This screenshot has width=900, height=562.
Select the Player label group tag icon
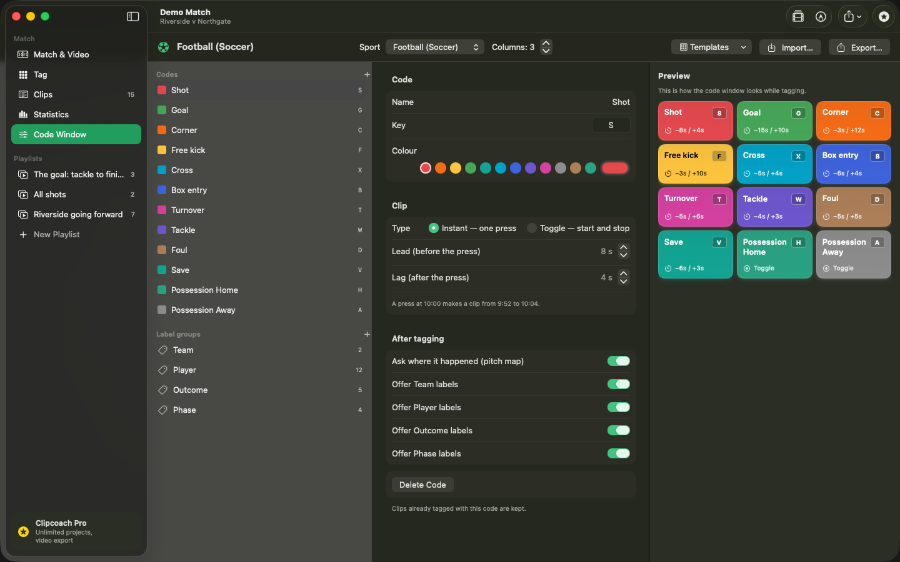click(x=162, y=370)
